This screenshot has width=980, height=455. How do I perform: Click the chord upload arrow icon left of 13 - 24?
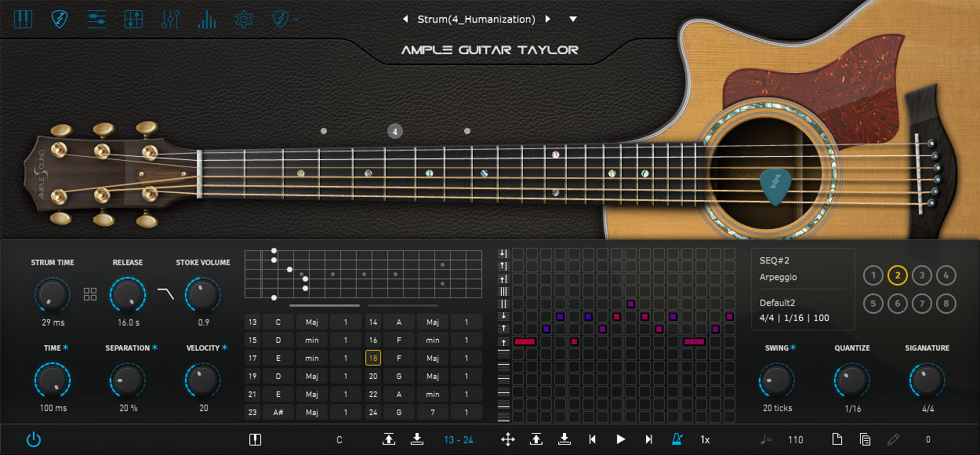[x=389, y=439]
